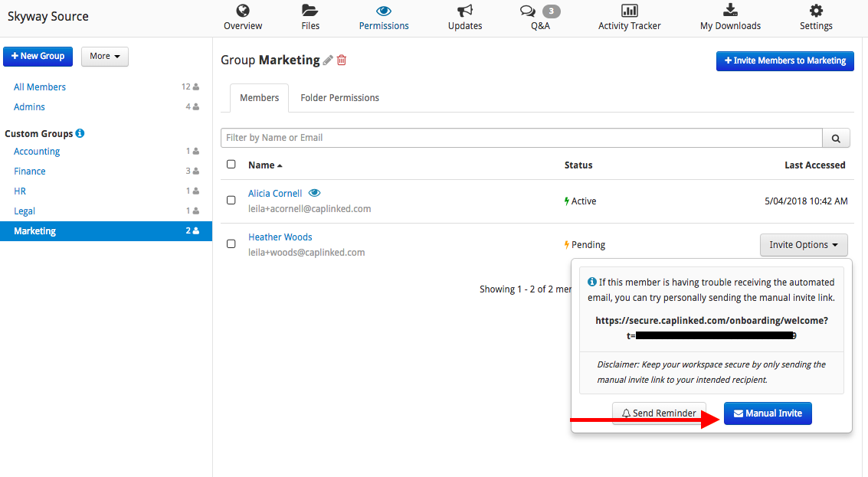Click eye icon beside Alicia Cornell
Image resolution: width=868 pixels, height=477 pixels.
click(x=314, y=193)
